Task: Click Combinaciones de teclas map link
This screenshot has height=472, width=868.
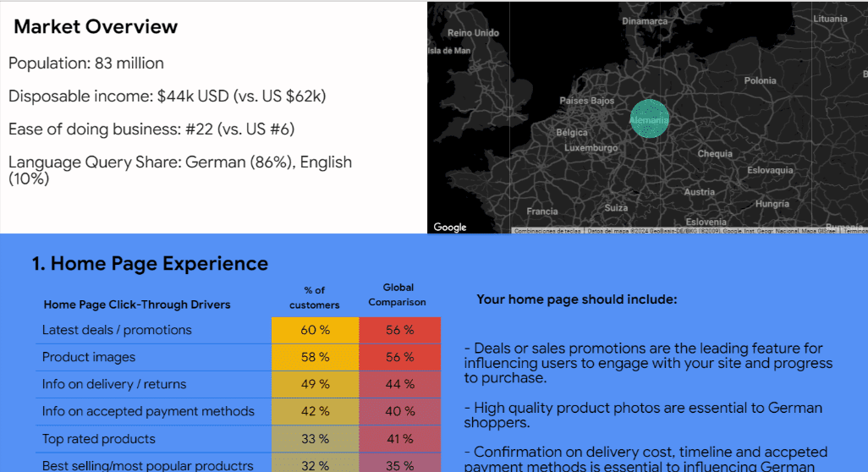Action: 547,231
